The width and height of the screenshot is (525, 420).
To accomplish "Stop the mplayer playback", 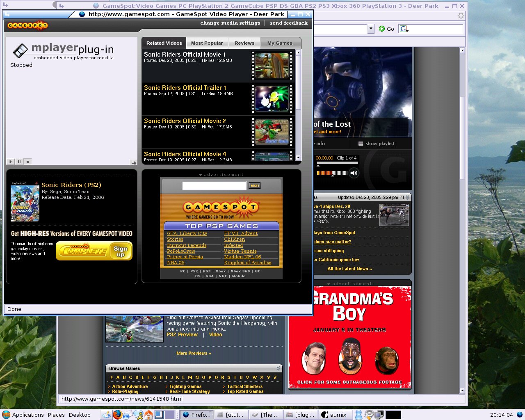I will tap(28, 162).
